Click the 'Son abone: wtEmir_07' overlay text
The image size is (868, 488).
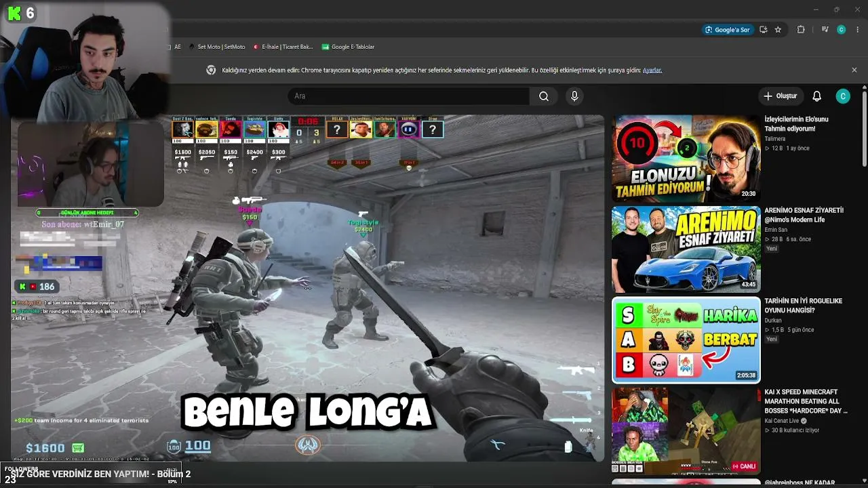pos(83,224)
